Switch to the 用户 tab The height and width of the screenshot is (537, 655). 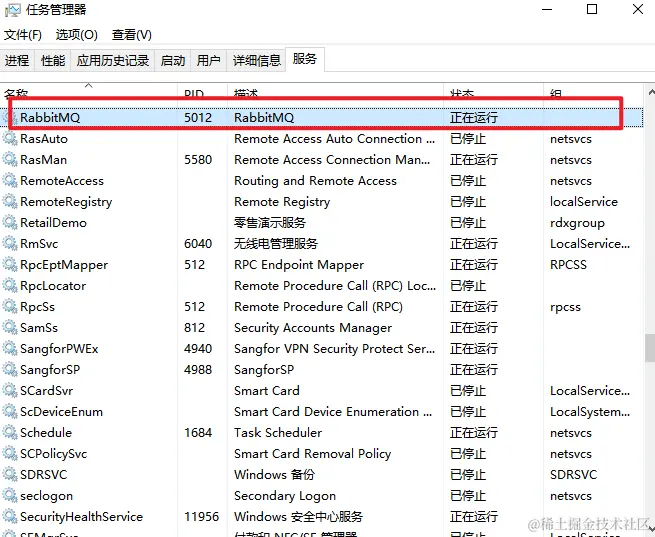coord(208,61)
